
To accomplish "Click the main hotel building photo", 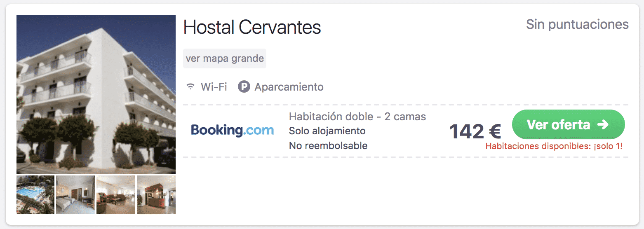I will click(x=96, y=94).
